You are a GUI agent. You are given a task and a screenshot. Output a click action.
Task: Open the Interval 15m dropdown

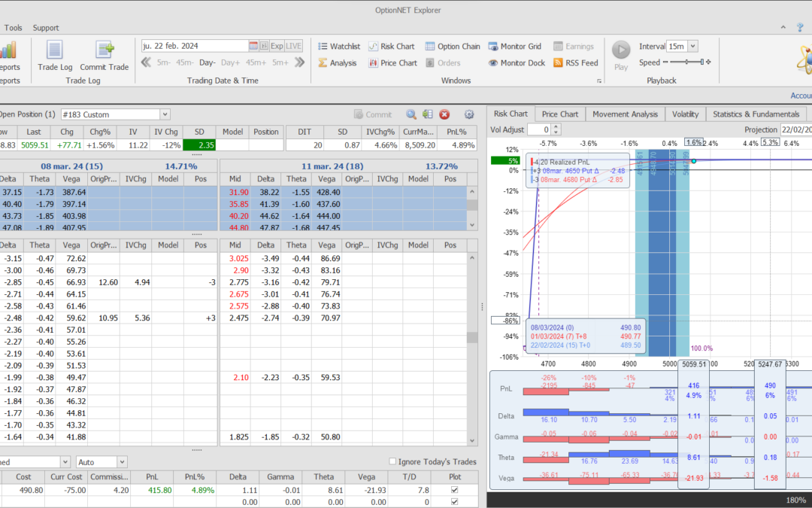[692, 47]
